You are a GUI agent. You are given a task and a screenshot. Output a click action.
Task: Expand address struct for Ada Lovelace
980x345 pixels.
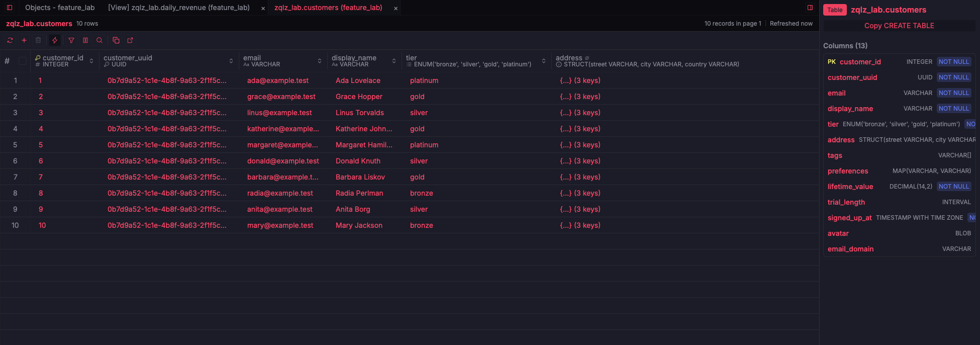(580, 80)
